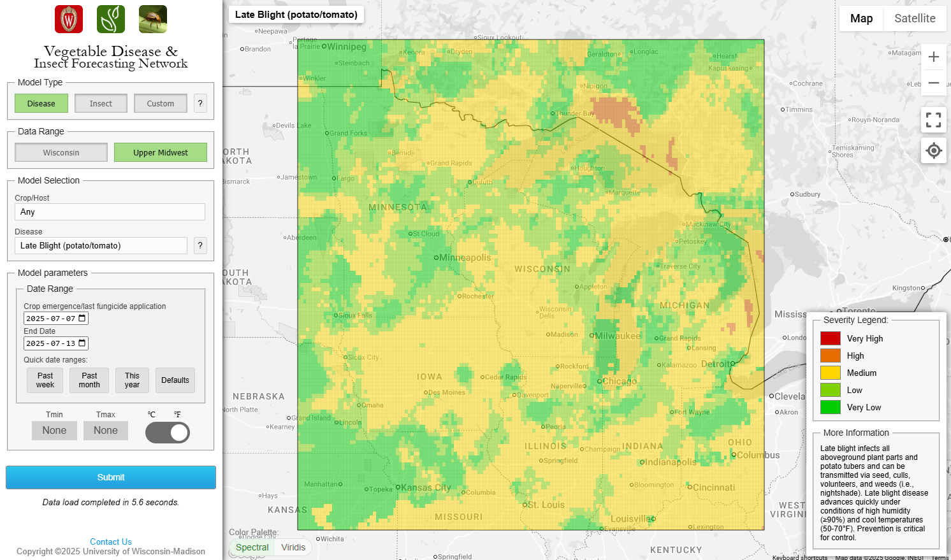Click the UW-Madison crest logo
This screenshot has height=560, width=951.
[x=69, y=19]
